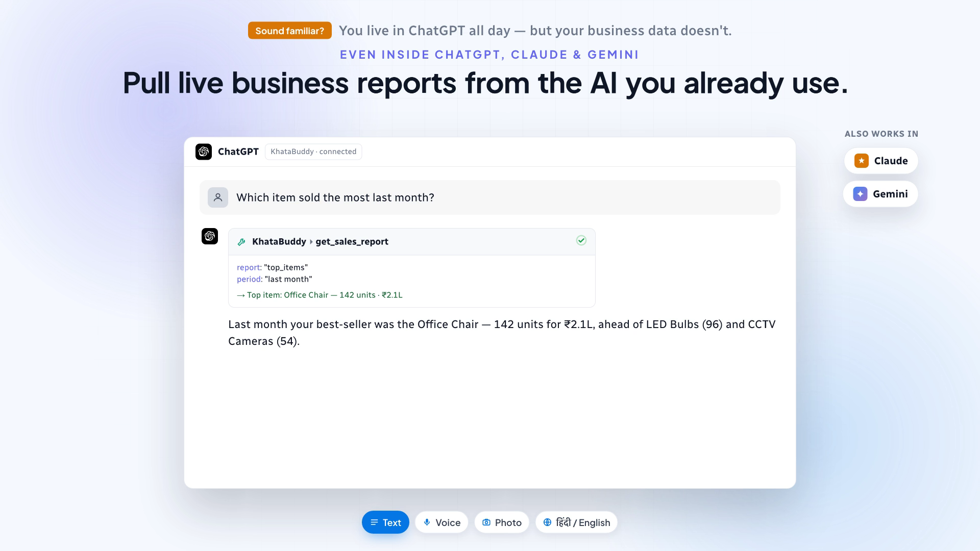Click the Gemini sparkle icon
This screenshot has height=551, width=980.
click(x=860, y=194)
